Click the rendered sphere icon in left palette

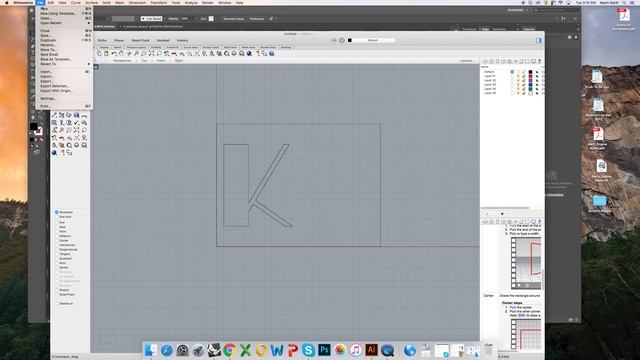coord(54,153)
